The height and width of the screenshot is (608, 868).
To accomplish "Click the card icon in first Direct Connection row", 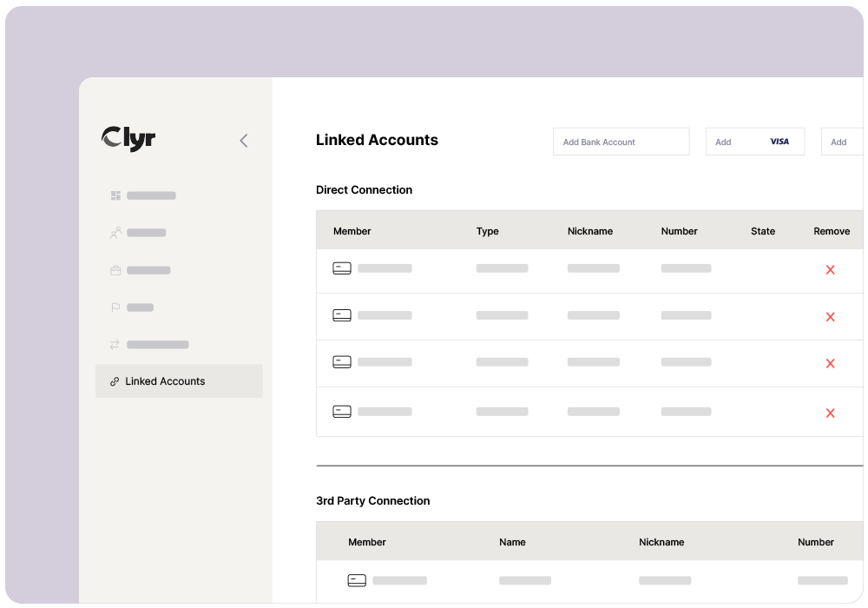I will point(342,268).
